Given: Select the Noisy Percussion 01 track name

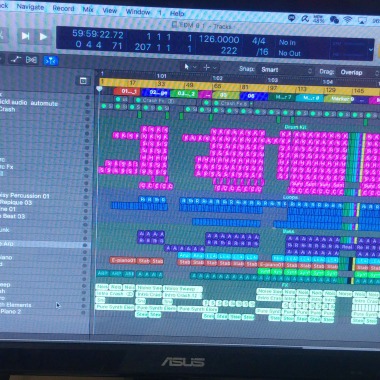Looking at the screenshot, I should coord(25,196).
